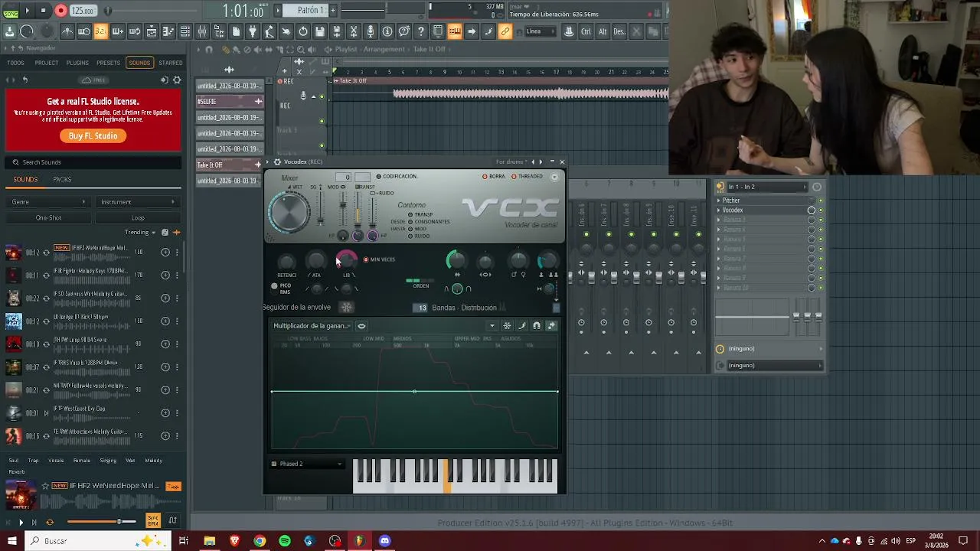Open the Multiplicador de la ganancia dropdown
Viewport: 980px width, 551px height.
click(312, 326)
